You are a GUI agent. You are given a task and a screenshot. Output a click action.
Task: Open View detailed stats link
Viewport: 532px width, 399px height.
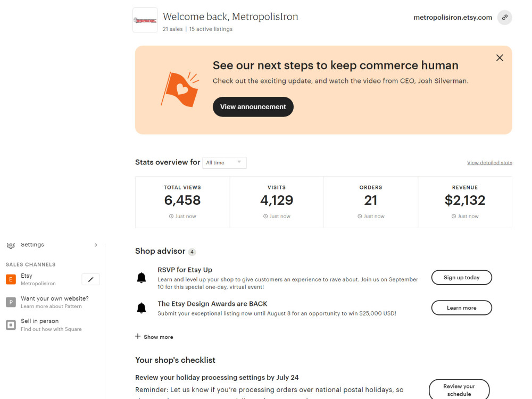point(489,162)
